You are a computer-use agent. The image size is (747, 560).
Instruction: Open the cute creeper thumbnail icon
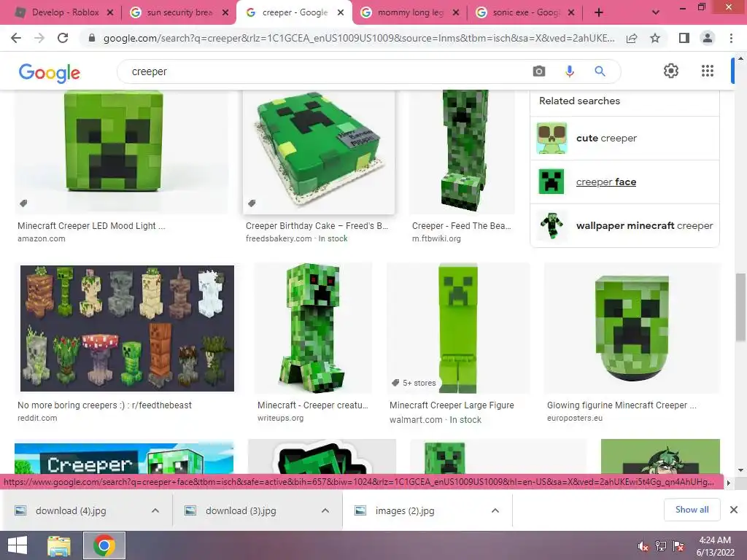point(551,138)
